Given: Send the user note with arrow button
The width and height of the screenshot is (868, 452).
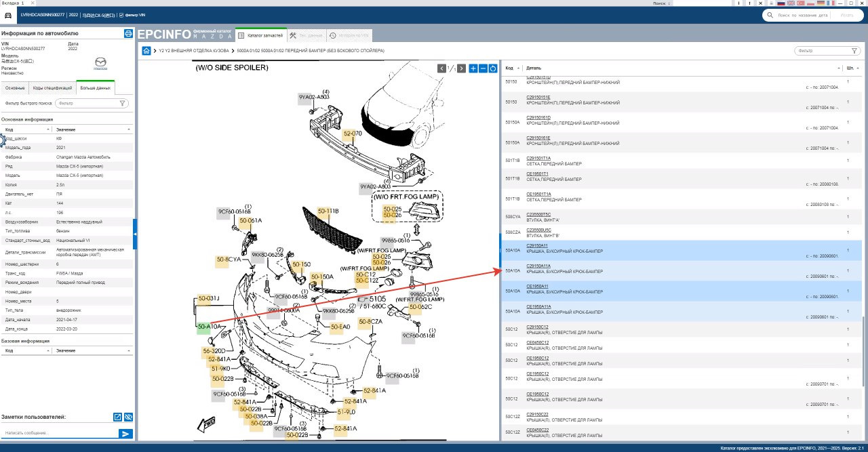Looking at the screenshot, I should coord(125,434).
